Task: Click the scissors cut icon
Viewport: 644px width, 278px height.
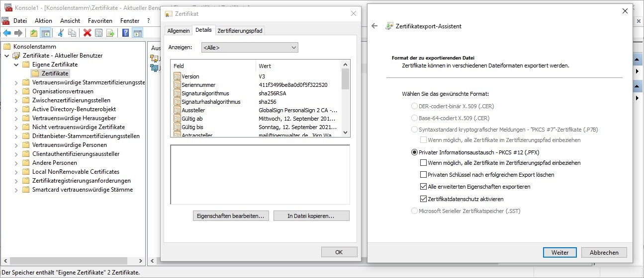Action: click(x=61, y=33)
